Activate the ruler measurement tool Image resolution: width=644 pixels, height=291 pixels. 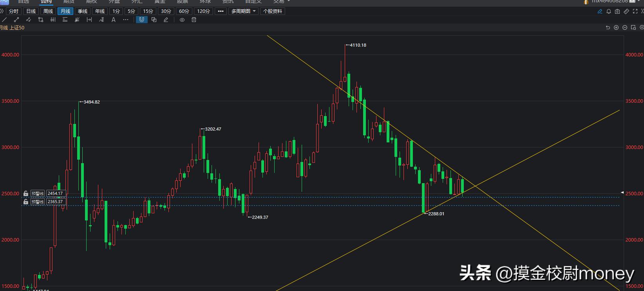(x=626, y=11)
